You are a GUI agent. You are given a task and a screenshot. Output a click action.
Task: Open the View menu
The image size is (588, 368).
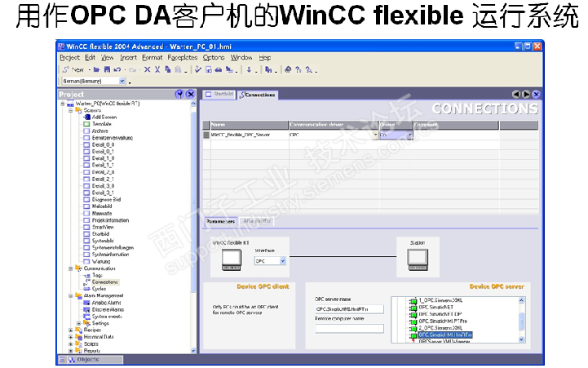pos(108,58)
